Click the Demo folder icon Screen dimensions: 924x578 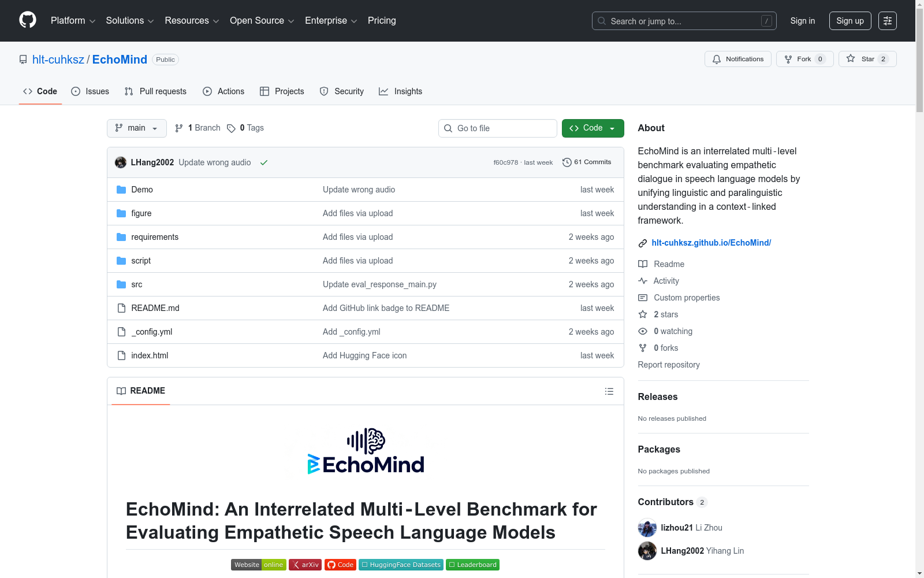pos(121,190)
